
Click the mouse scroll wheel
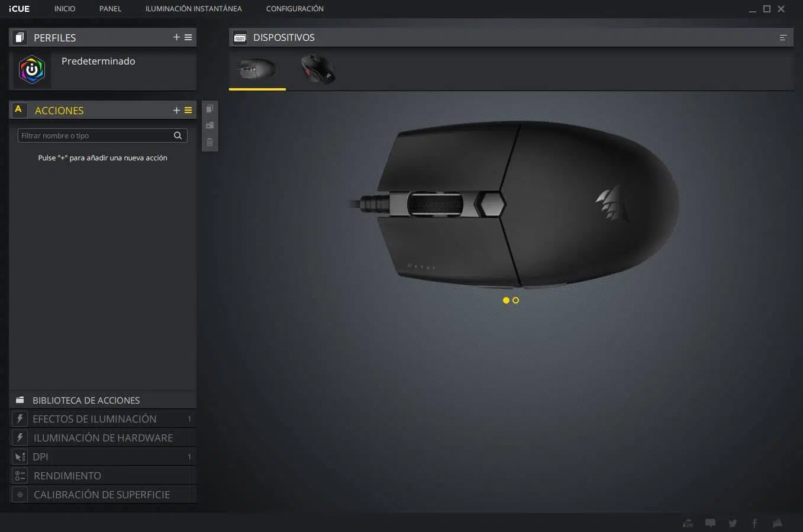[x=435, y=204]
